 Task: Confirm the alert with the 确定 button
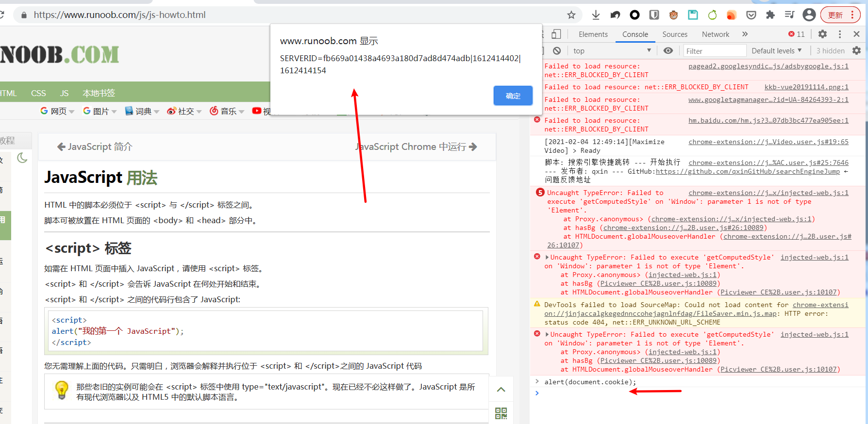pyautogui.click(x=513, y=96)
